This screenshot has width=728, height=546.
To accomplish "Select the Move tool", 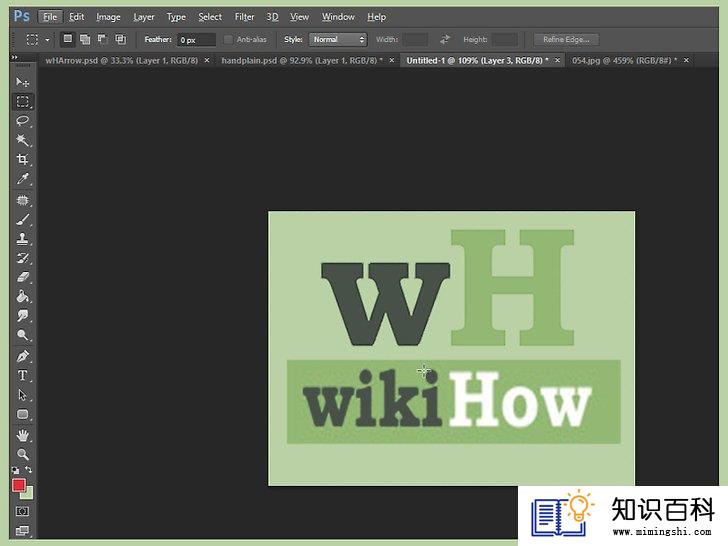I will pyautogui.click(x=22, y=82).
